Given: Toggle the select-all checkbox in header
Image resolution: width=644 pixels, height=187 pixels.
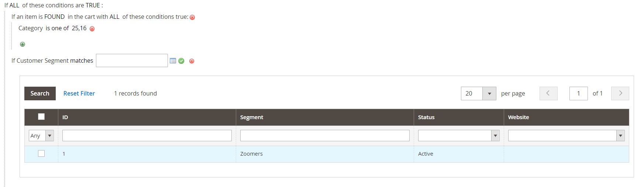Looking at the screenshot, I should click(41, 117).
